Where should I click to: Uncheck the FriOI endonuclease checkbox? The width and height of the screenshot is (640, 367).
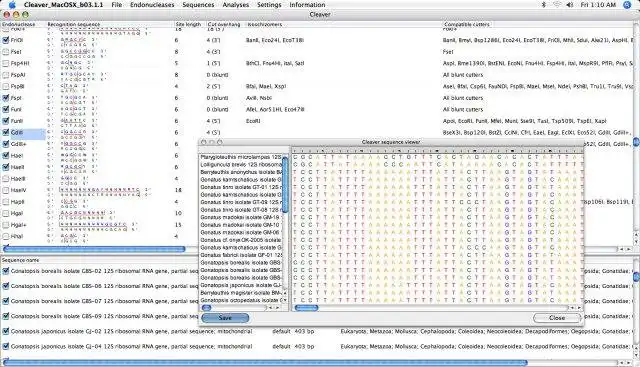point(6,40)
